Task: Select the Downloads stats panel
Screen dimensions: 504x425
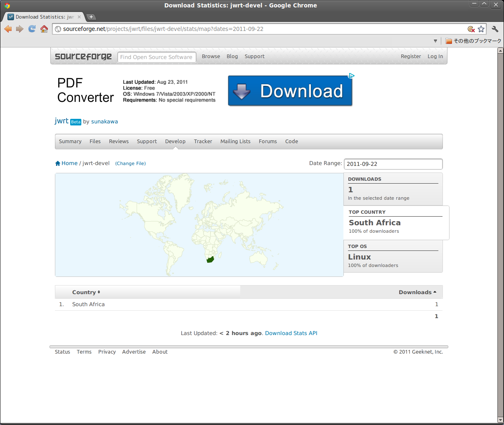Action: click(393, 189)
